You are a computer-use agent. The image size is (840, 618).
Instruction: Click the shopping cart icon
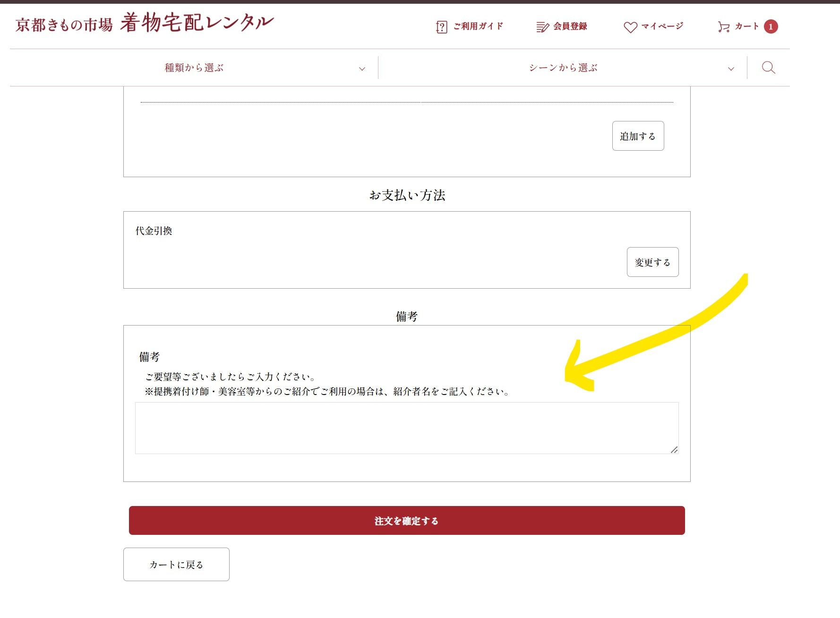723,27
